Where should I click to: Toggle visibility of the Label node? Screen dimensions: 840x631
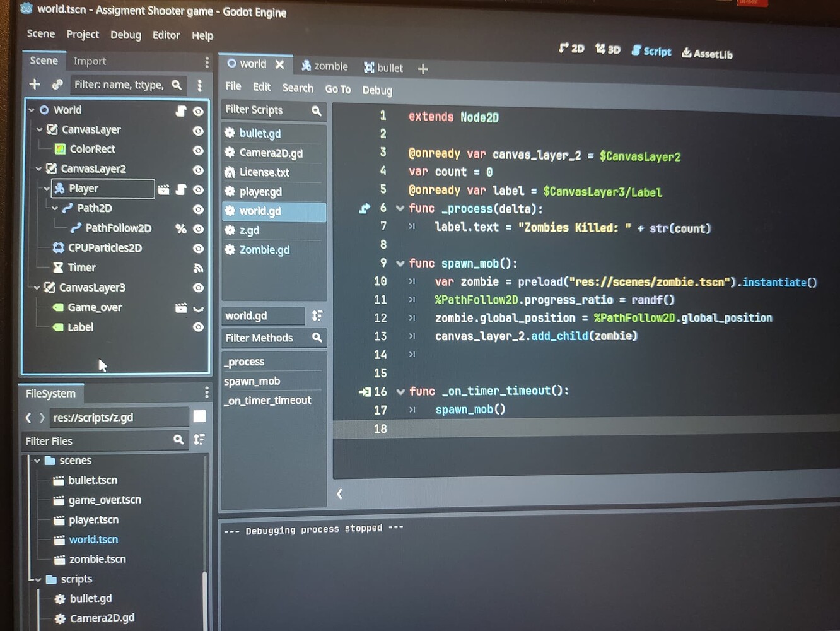pos(198,327)
